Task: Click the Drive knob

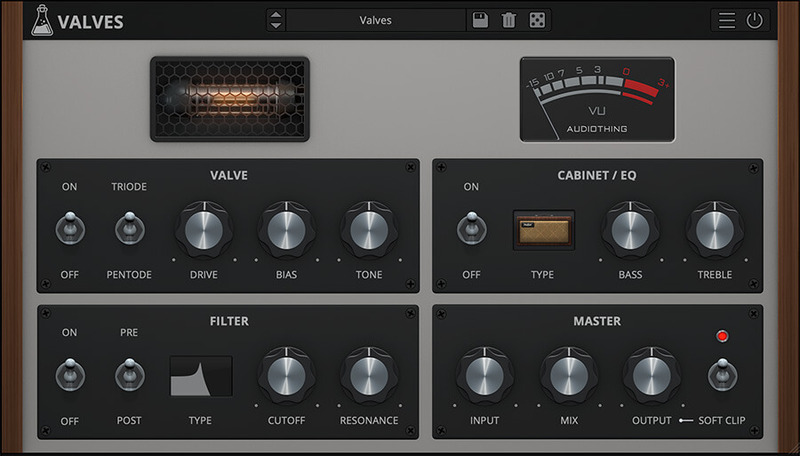Action: (x=204, y=229)
